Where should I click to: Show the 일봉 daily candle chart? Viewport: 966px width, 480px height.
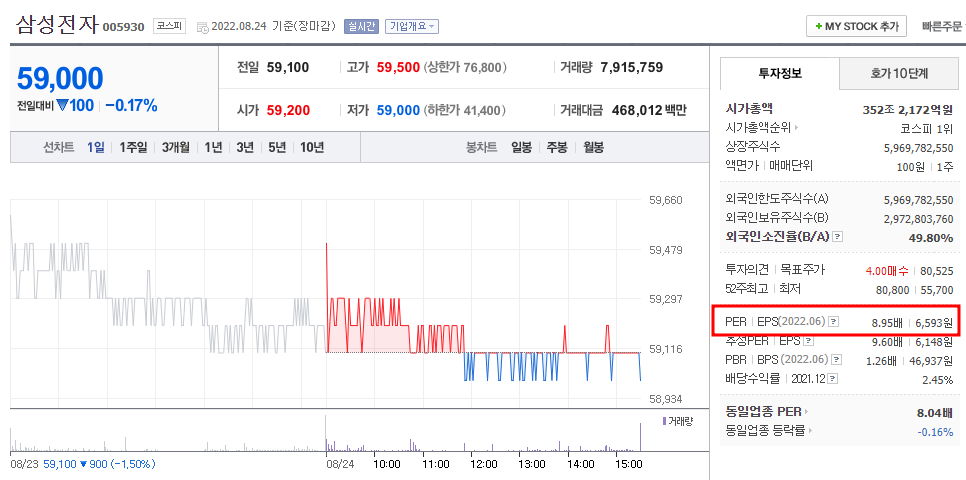521,147
